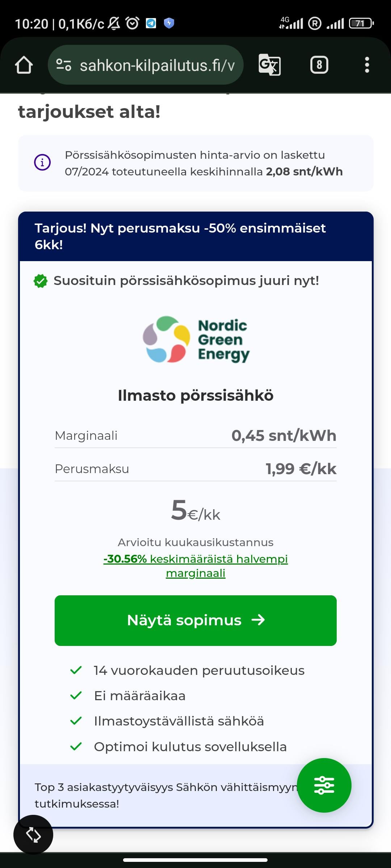
Task: Tap the Google Translate icon
Action: [x=270, y=65]
